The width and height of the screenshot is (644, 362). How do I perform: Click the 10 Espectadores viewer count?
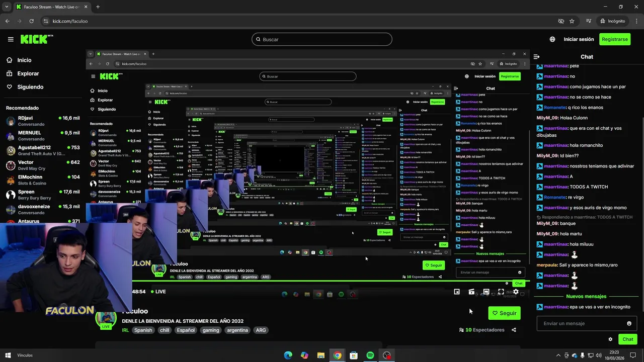coord(482,330)
